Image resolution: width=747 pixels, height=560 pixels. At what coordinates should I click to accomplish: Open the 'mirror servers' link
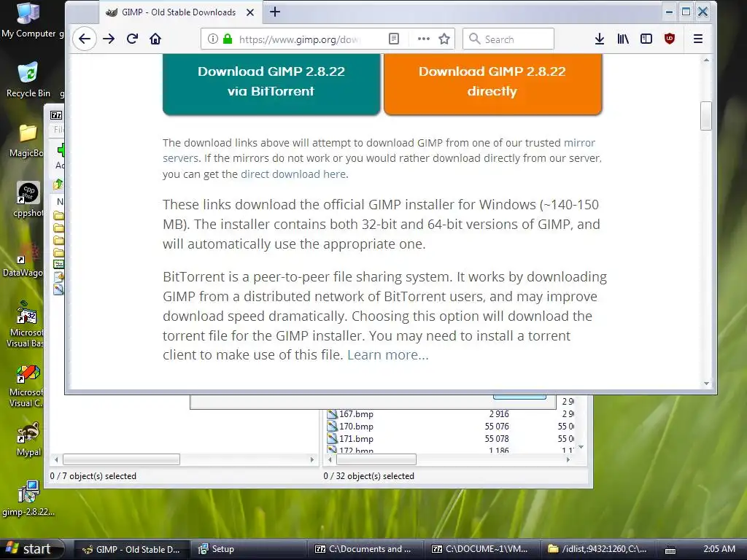[579, 143]
